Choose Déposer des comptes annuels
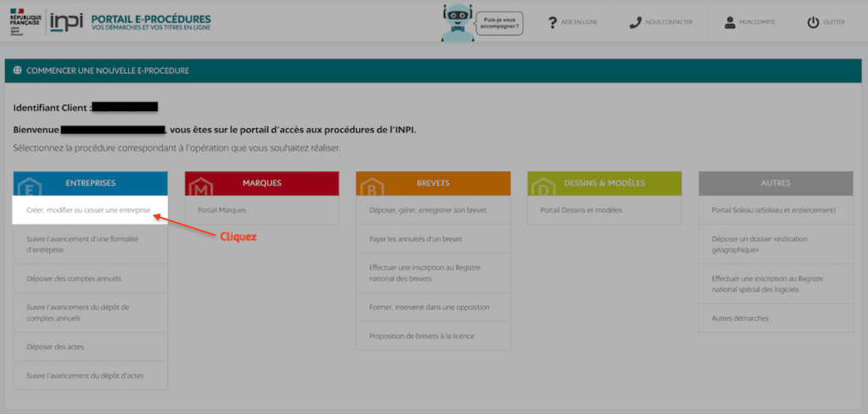This screenshot has width=868, height=414. coord(90,278)
